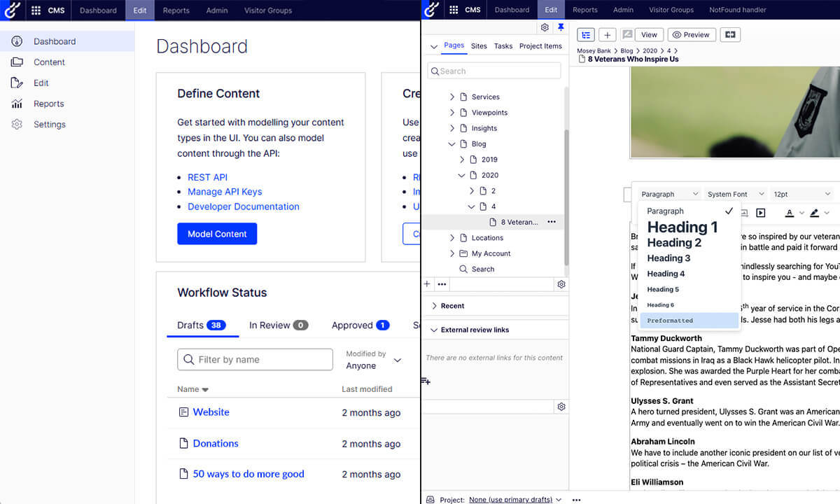Expand the Locations tree node

click(x=452, y=238)
